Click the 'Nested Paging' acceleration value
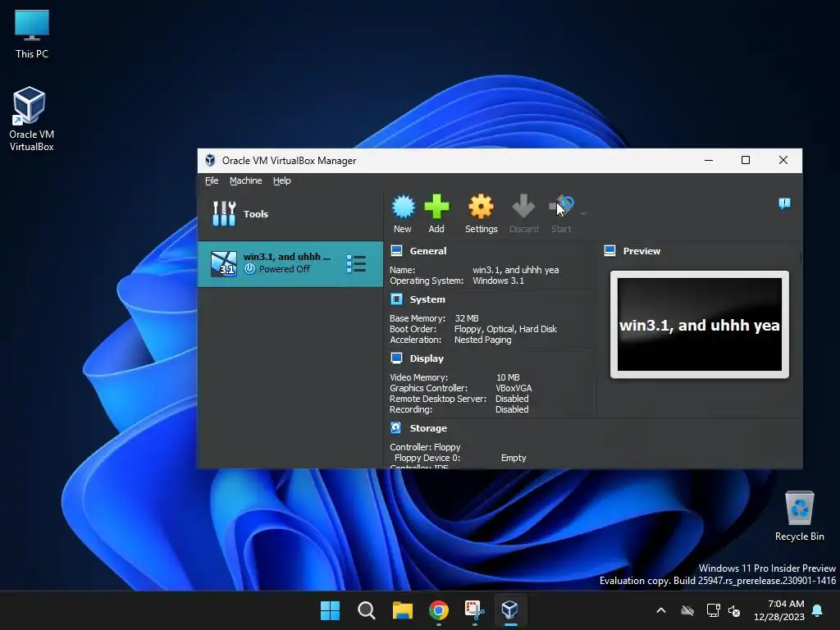 click(482, 340)
